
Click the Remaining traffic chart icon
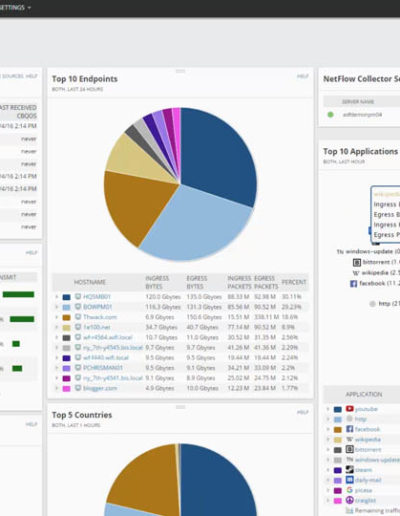349,511
